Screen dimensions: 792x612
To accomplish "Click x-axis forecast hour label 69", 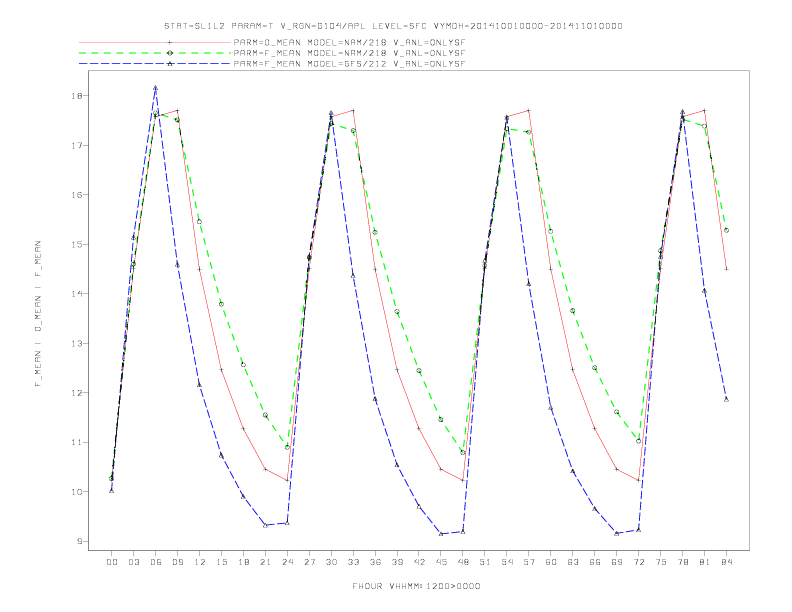I will [617, 562].
